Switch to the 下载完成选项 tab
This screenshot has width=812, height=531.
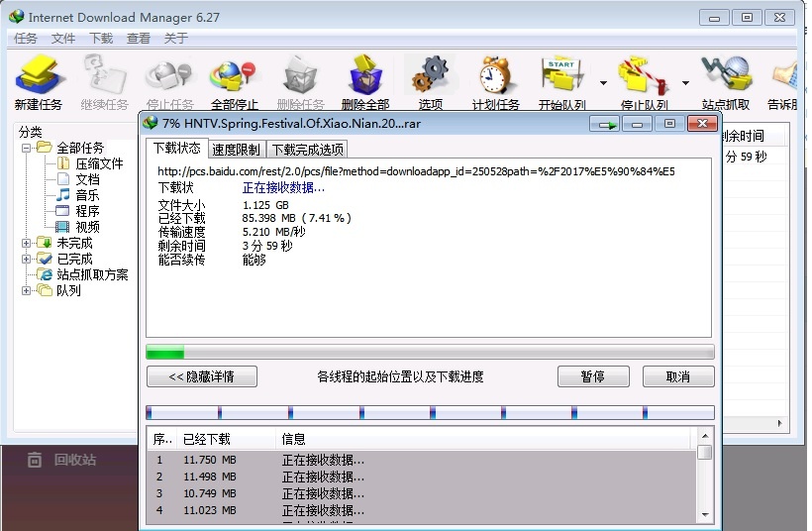pyautogui.click(x=308, y=150)
